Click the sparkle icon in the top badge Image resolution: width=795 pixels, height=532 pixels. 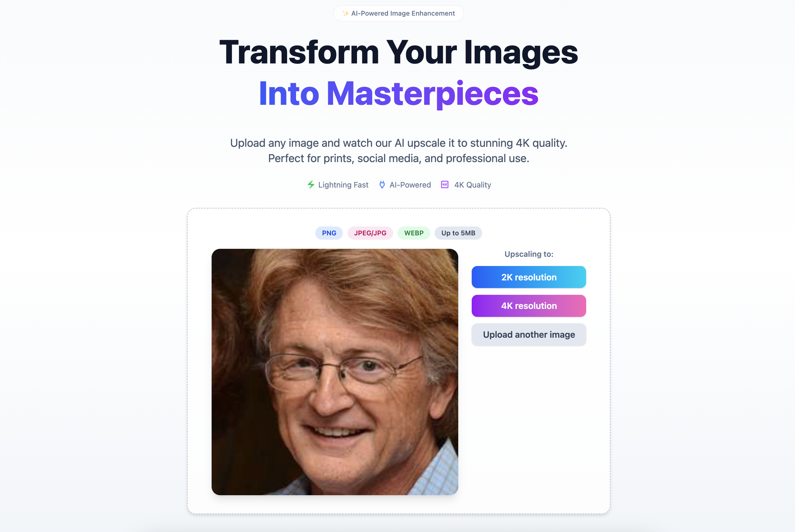coord(345,13)
